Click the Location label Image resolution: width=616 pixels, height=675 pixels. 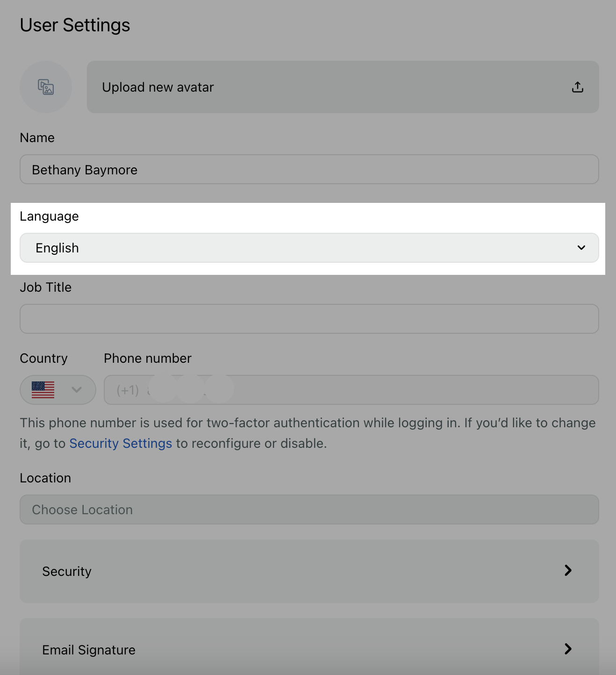(x=45, y=478)
